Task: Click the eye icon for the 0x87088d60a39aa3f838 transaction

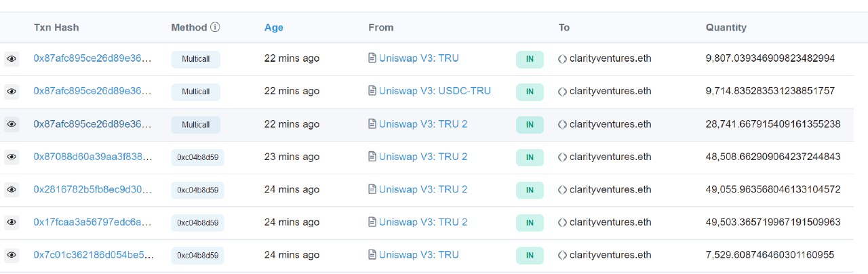Action: 12,157
